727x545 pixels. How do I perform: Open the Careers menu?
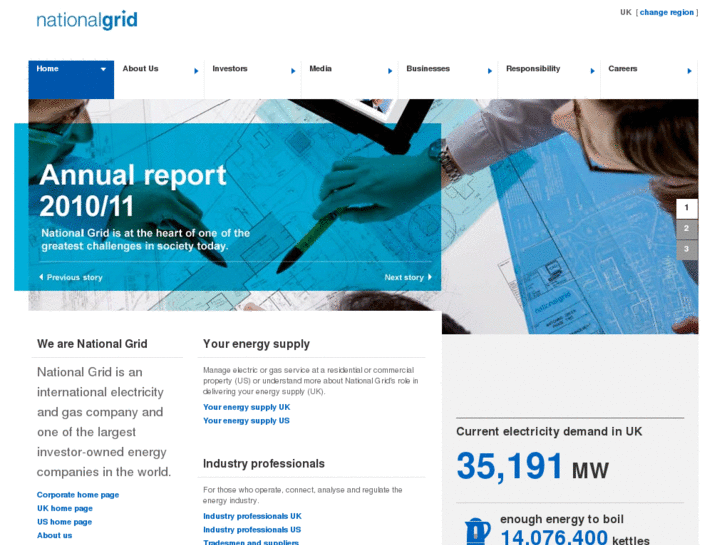623,69
